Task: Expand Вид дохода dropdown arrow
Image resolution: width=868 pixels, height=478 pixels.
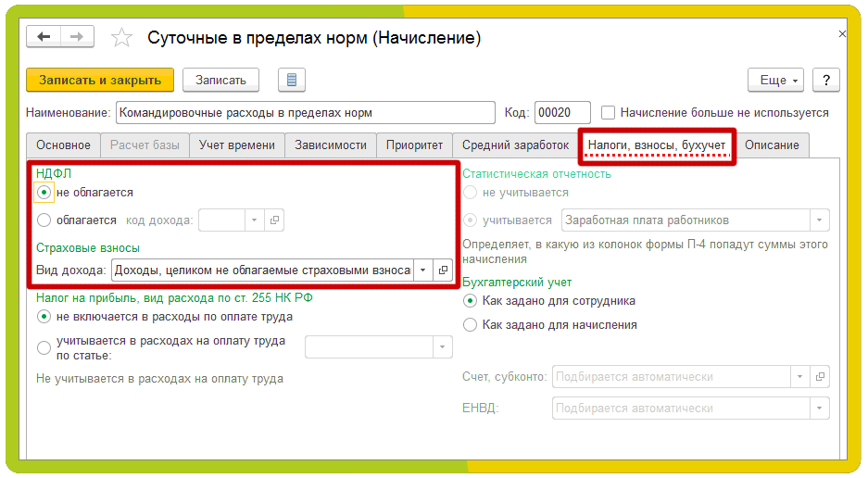Action: (423, 270)
